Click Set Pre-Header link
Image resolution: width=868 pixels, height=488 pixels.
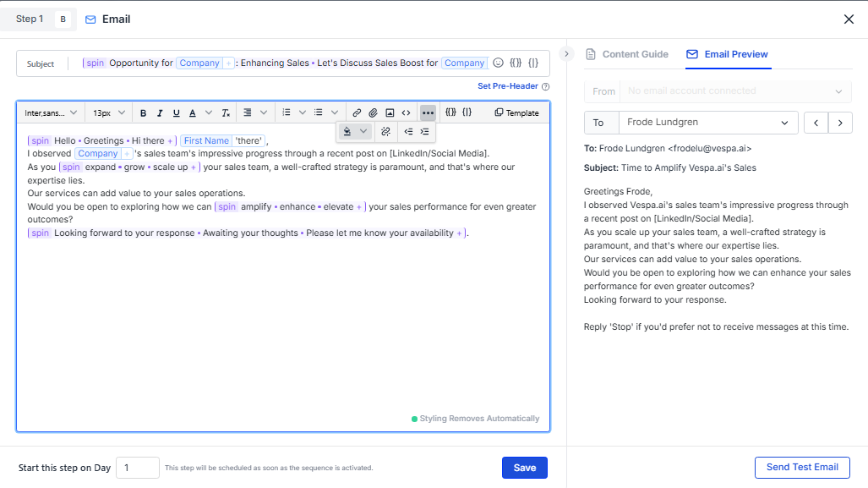[508, 86]
